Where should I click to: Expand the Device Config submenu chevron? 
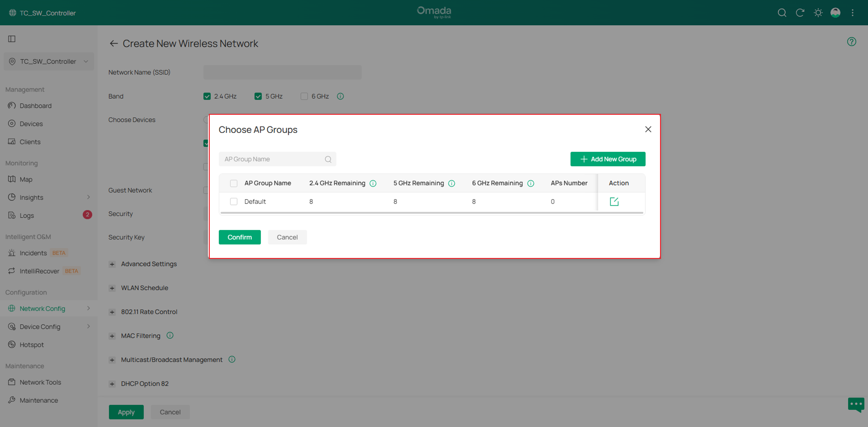point(89,326)
